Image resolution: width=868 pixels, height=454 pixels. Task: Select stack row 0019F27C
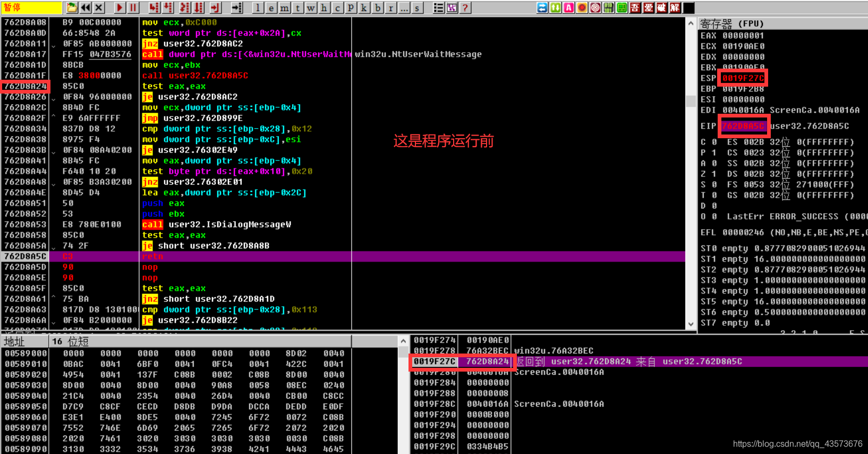tap(639, 361)
